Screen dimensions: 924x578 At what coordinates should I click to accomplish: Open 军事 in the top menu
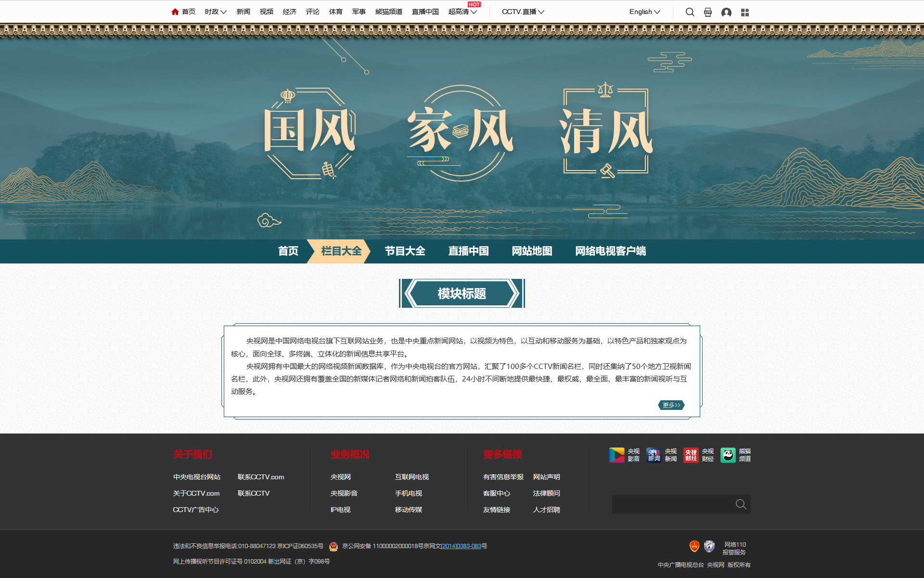click(359, 12)
